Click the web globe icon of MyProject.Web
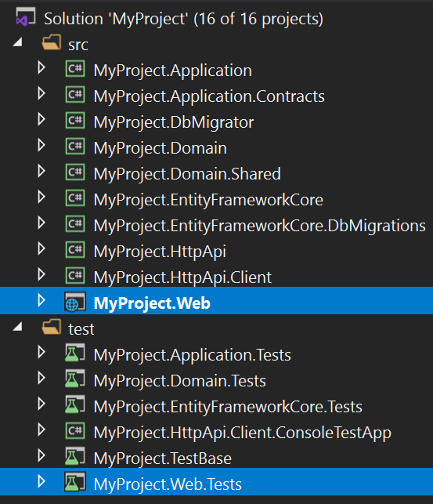 point(75,302)
